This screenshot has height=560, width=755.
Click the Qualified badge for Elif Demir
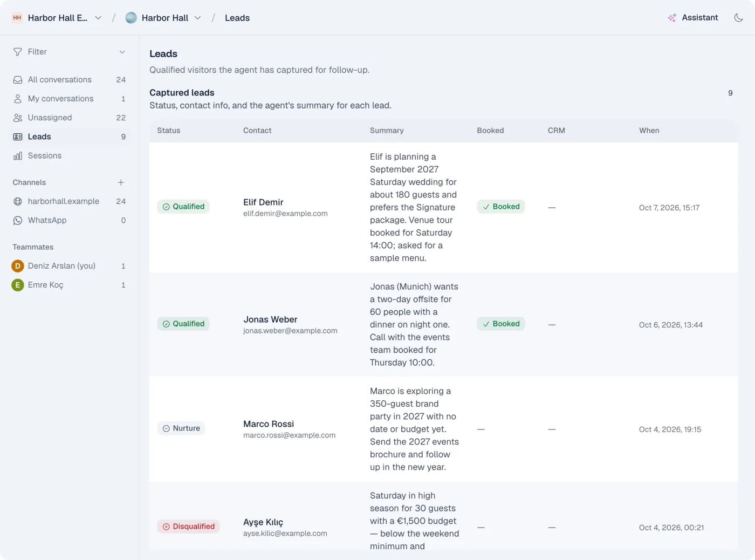coord(183,207)
